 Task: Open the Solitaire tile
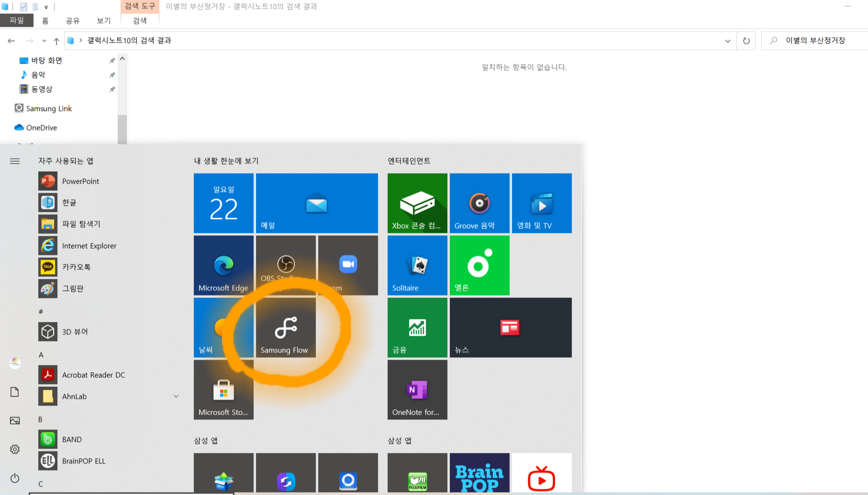click(417, 265)
